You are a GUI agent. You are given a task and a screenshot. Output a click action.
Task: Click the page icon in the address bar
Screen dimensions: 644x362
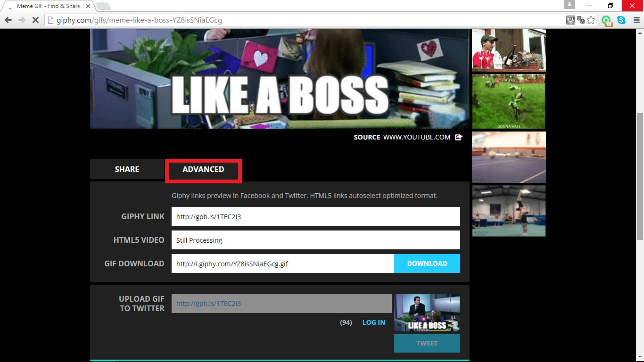(x=51, y=20)
